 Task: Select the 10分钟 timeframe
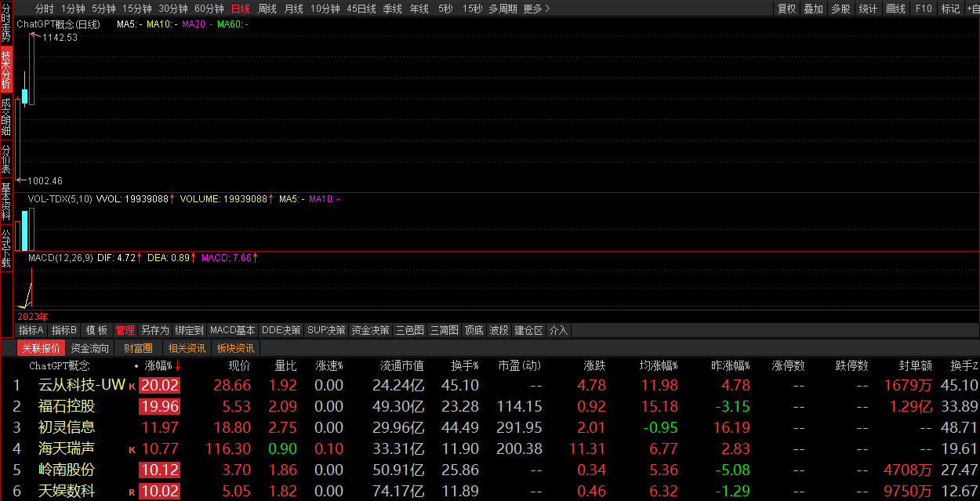pos(325,9)
